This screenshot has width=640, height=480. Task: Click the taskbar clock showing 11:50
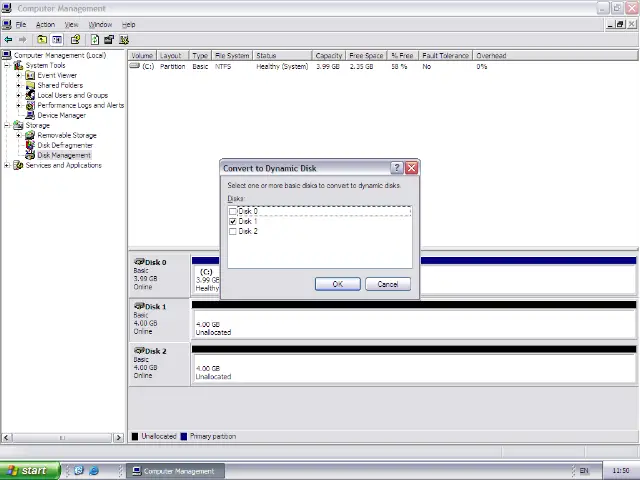pos(621,471)
